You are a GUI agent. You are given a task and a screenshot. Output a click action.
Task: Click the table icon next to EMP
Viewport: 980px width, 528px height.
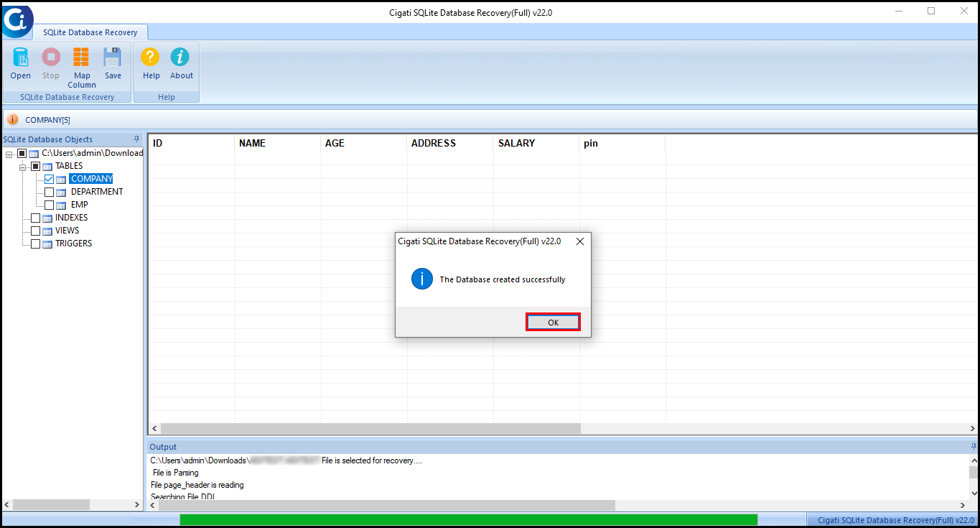click(x=61, y=205)
